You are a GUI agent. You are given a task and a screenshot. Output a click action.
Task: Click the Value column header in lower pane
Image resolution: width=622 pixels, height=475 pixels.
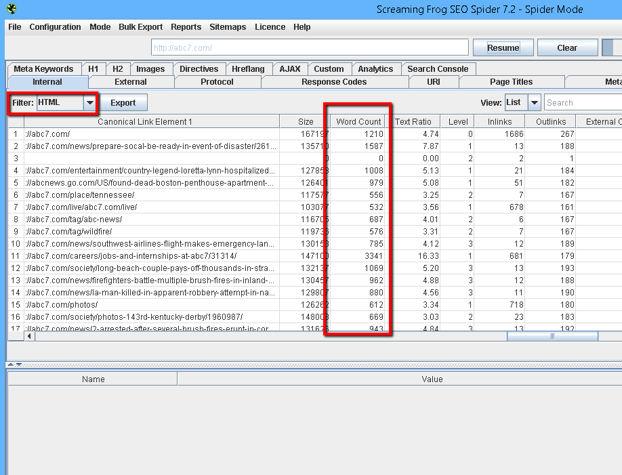pyautogui.click(x=400, y=379)
